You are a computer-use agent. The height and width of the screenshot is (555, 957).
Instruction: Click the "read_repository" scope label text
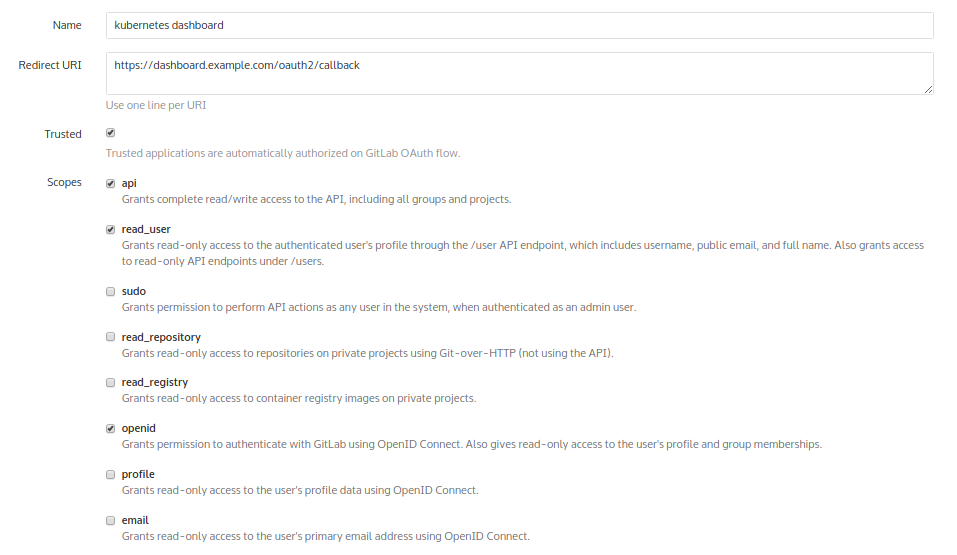click(x=161, y=337)
